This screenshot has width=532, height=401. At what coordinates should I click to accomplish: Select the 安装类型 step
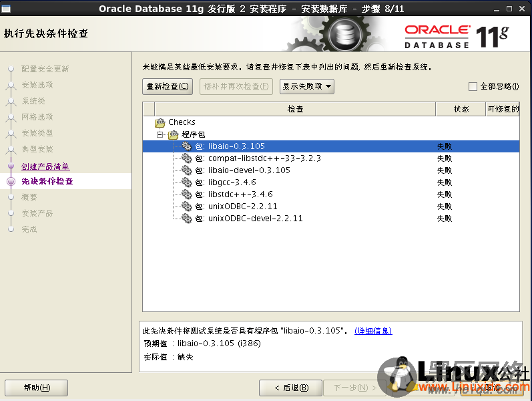[37, 133]
